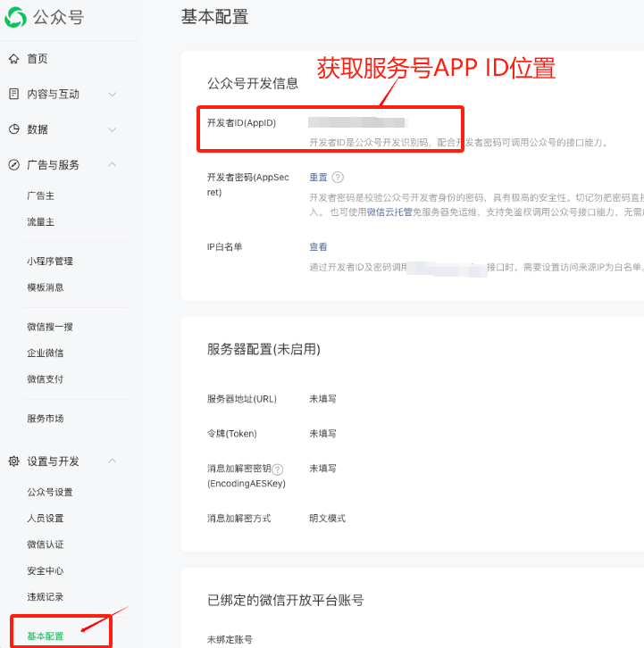Open 模板消息
The width and height of the screenshot is (644, 648).
click(46, 287)
